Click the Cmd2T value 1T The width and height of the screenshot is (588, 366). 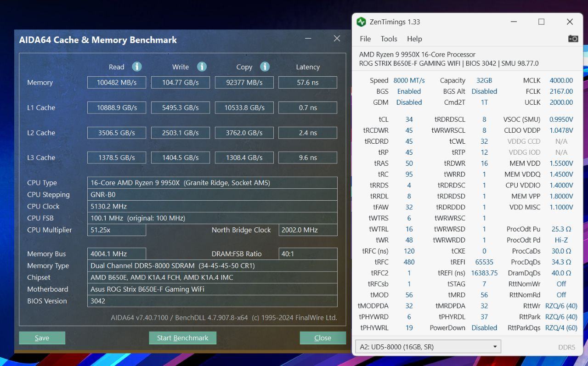pyautogui.click(x=484, y=102)
